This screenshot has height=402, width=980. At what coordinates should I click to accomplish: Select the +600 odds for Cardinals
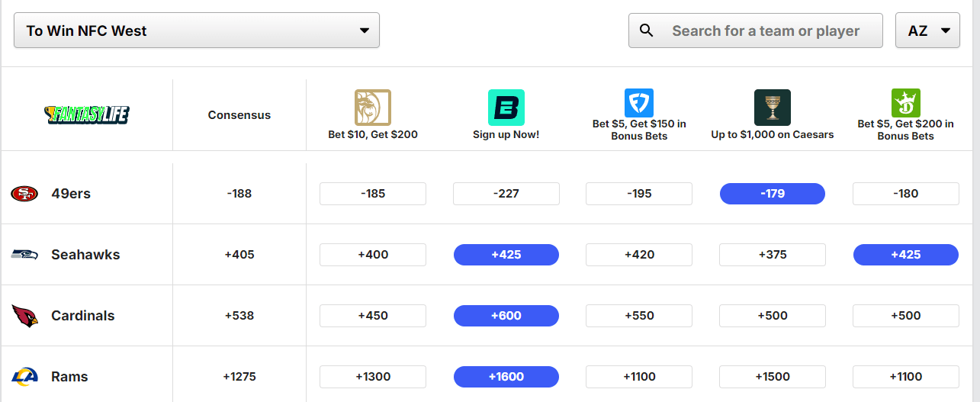[506, 316]
